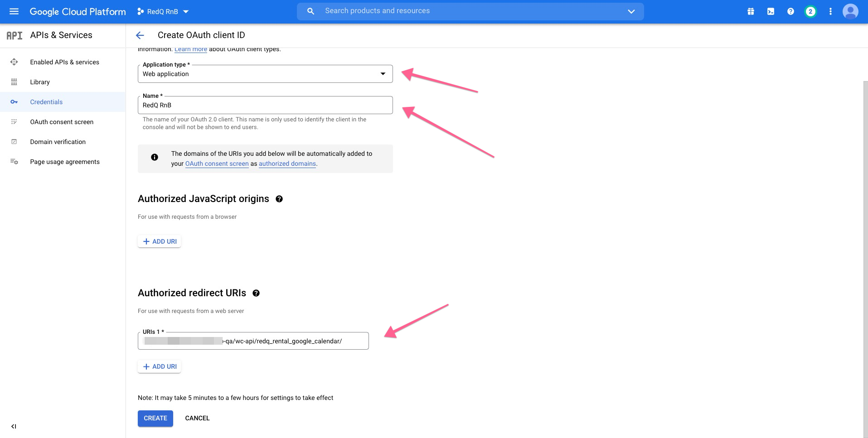Click the URIs 1 input field
The width and height of the screenshot is (868, 438).
(x=253, y=341)
